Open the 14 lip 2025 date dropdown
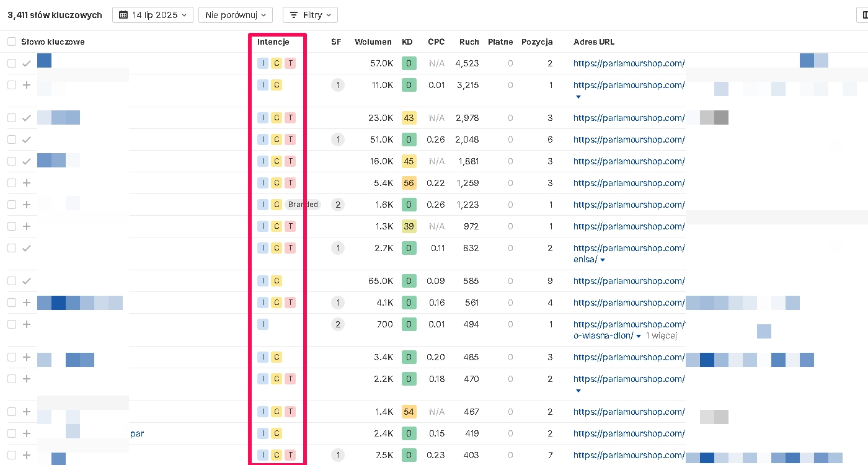This screenshot has height=465, width=868. [153, 15]
